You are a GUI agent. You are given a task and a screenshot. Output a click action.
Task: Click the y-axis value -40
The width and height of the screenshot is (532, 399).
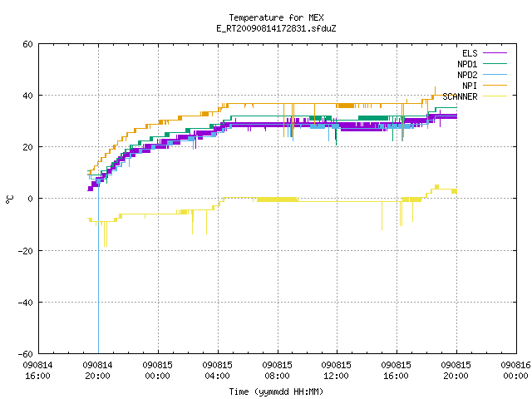(26, 303)
